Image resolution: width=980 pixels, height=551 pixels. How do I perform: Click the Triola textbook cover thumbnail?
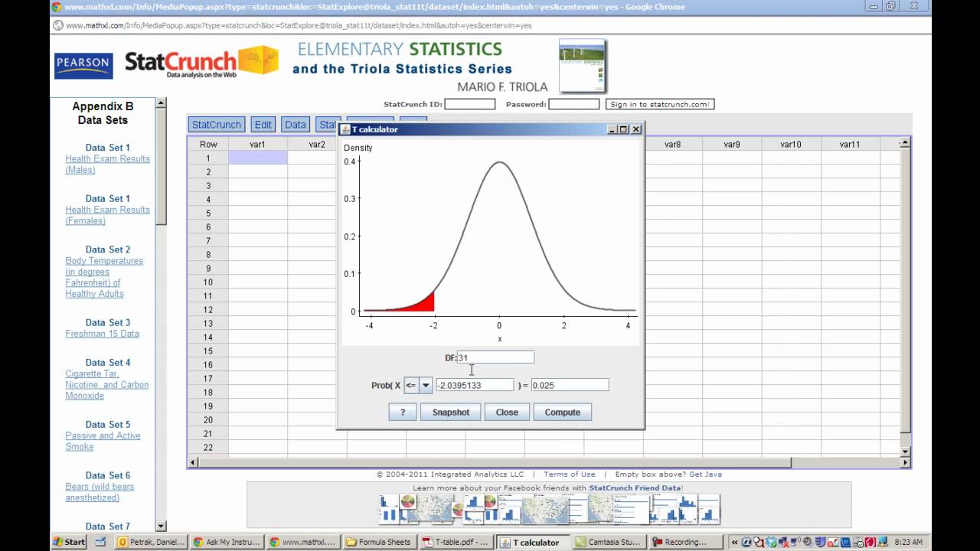tap(582, 66)
